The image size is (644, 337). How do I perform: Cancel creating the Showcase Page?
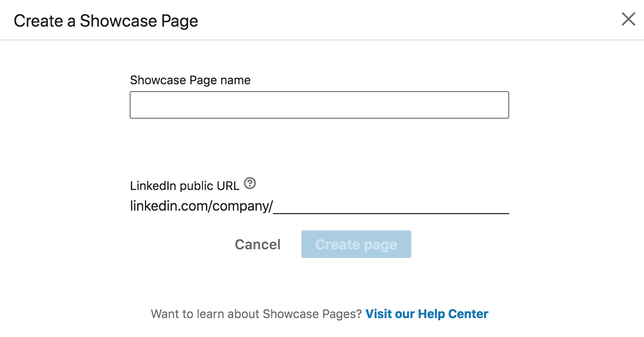tap(258, 244)
